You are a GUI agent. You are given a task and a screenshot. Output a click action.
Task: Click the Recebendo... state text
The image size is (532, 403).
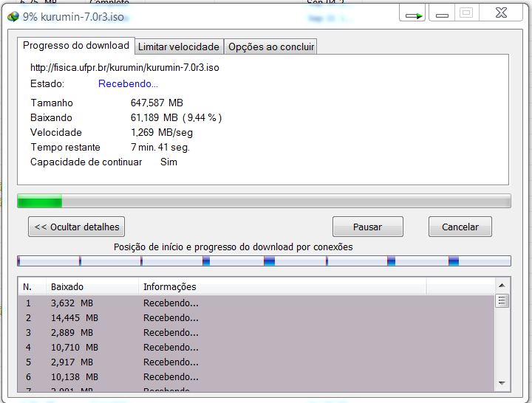(x=128, y=83)
